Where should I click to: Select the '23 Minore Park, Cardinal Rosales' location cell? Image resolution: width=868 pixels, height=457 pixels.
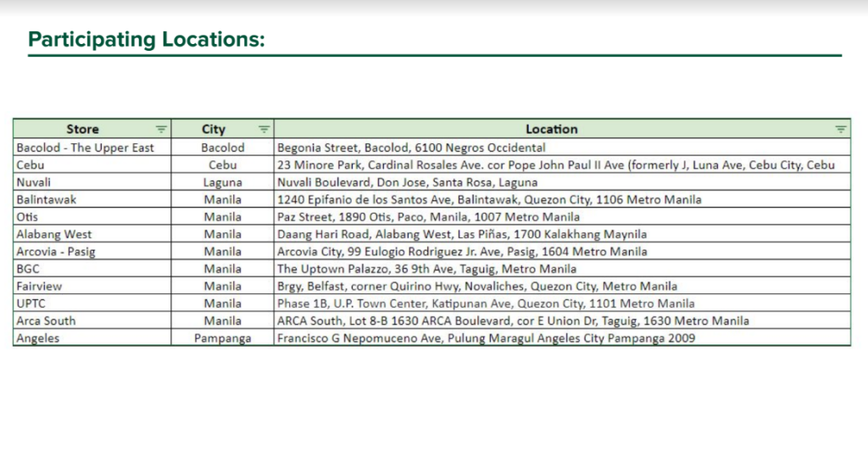point(563,164)
